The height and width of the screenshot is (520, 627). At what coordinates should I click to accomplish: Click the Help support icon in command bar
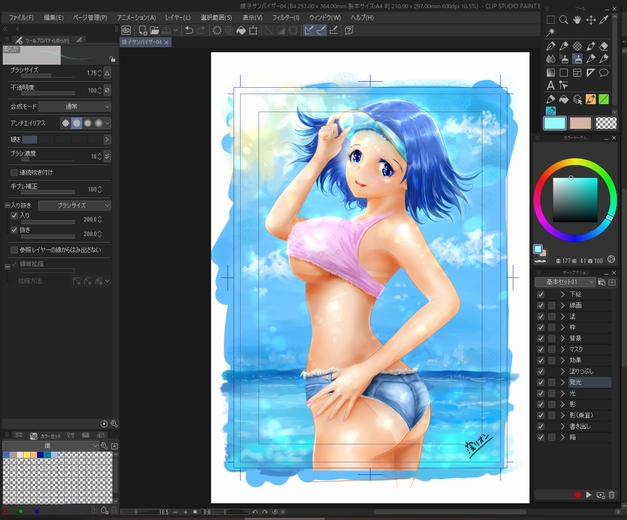tap(349, 30)
